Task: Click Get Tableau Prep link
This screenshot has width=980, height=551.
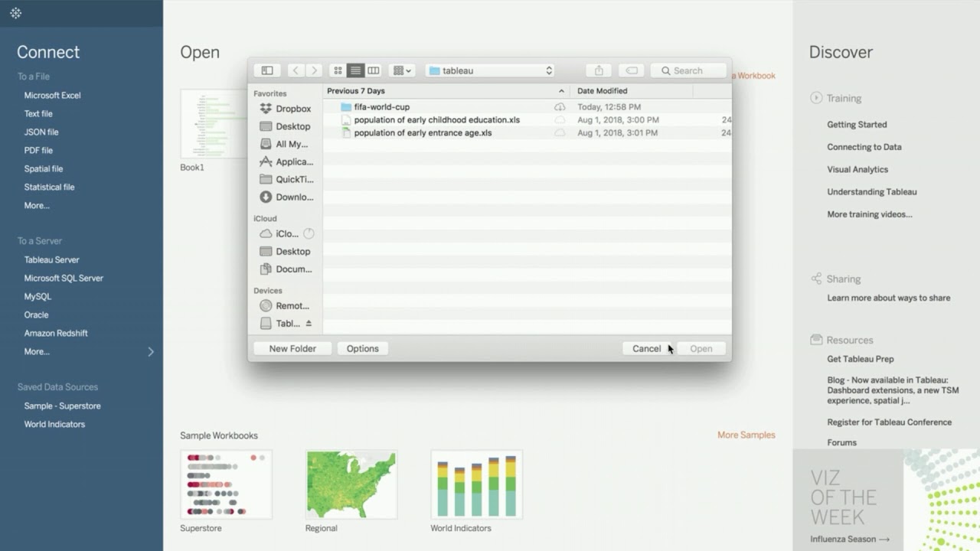Action: [861, 359]
